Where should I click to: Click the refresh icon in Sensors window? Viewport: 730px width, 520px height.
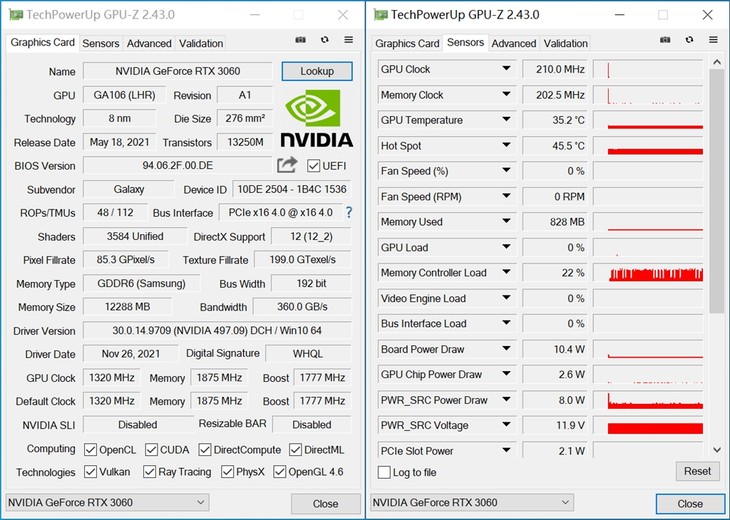tap(689, 40)
